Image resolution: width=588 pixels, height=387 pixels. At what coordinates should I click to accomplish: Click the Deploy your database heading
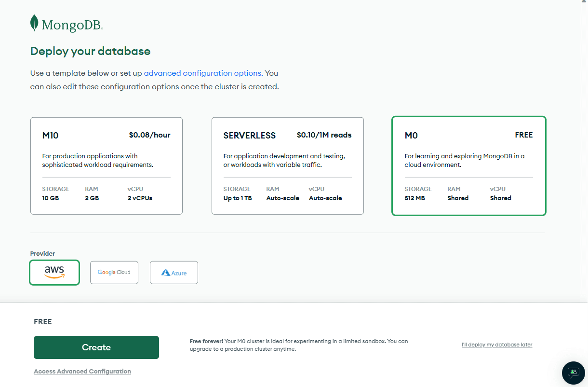click(91, 51)
